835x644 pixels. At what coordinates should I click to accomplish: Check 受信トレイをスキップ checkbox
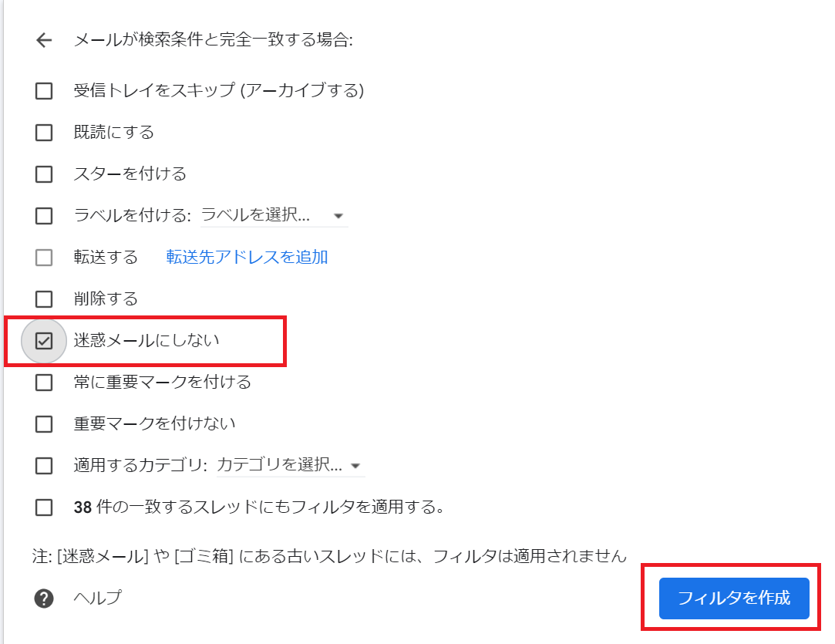click(x=44, y=91)
